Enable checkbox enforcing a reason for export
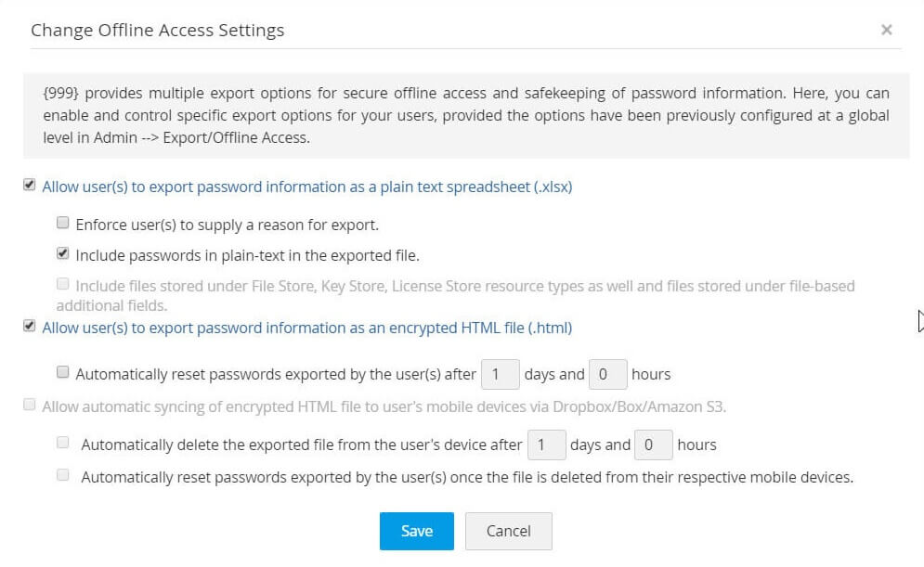 click(62, 224)
